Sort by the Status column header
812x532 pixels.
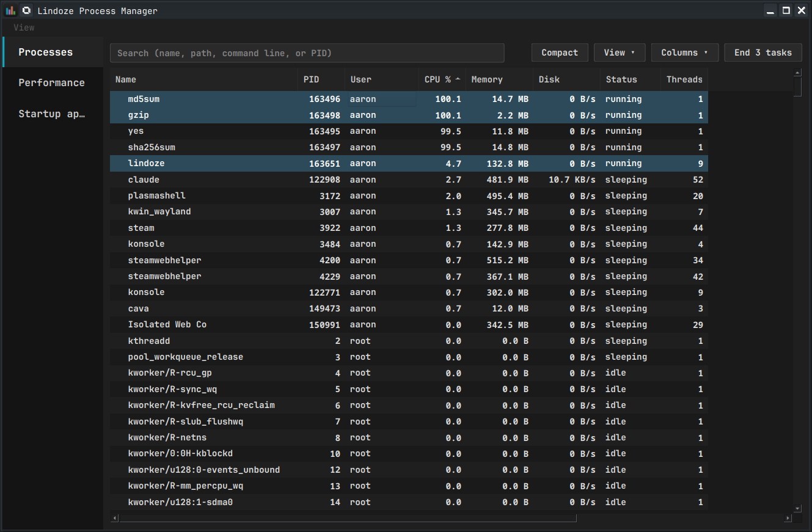point(631,79)
